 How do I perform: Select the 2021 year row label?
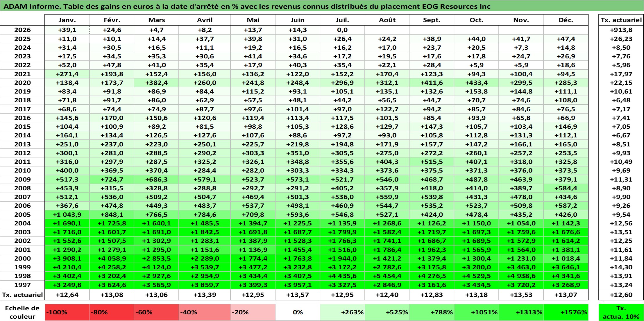(22, 74)
